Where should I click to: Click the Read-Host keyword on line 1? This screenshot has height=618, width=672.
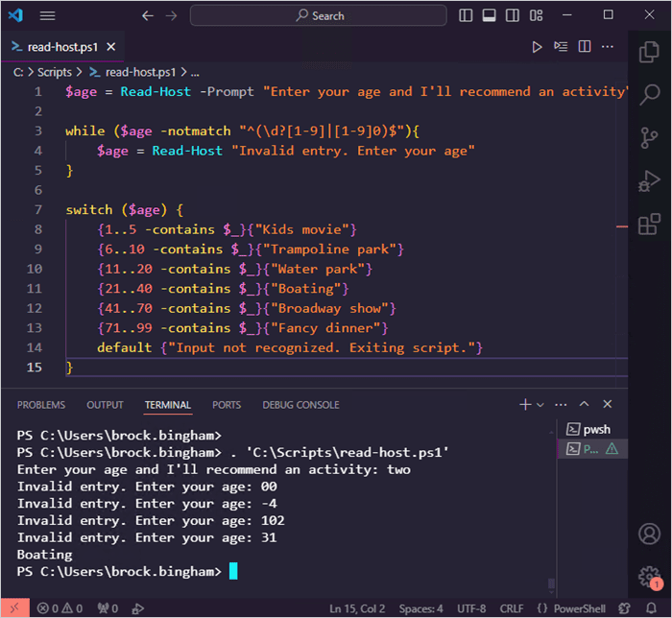(156, 92)
